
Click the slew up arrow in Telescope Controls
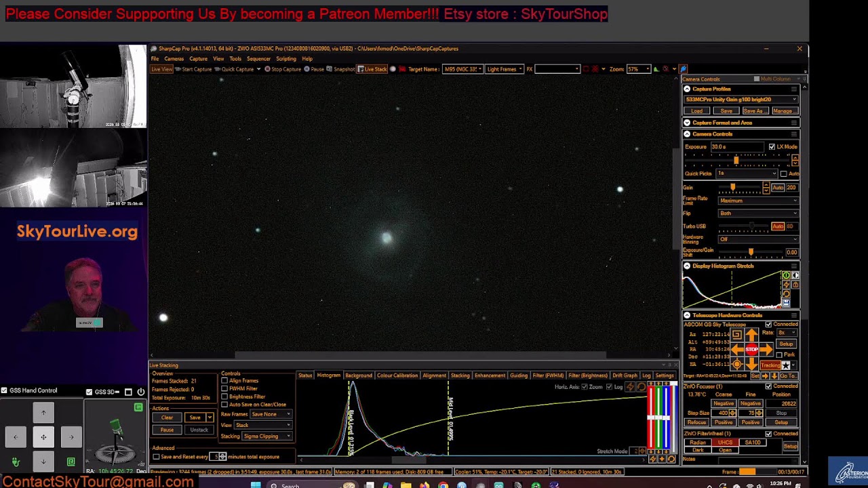tap(752, 335)
